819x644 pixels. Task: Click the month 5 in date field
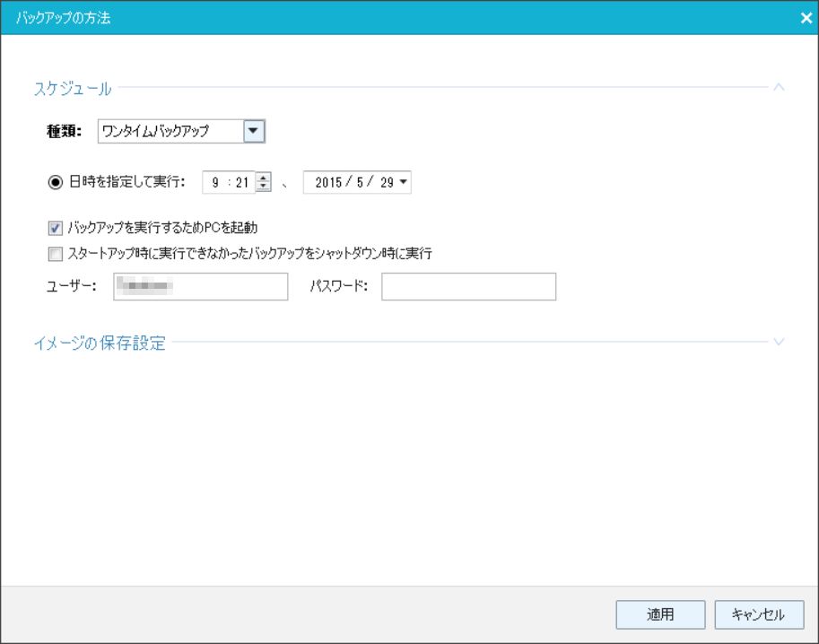coord(360,182)
